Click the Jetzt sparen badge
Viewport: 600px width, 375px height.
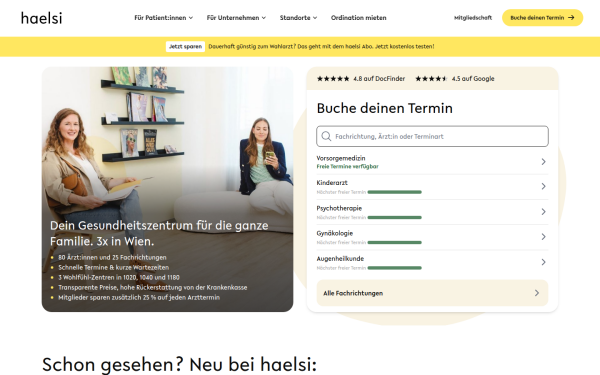pos(185,46)
